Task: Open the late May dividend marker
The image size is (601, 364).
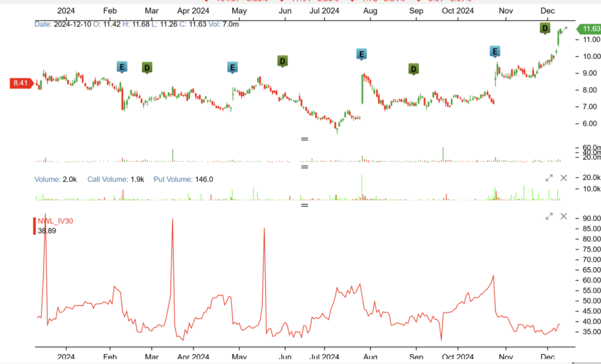Action: click(x=282, y=61)
